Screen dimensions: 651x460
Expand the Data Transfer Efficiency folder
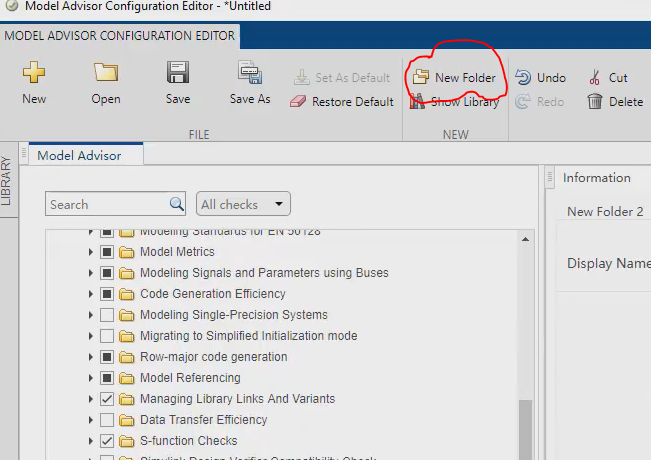point(91,420)
